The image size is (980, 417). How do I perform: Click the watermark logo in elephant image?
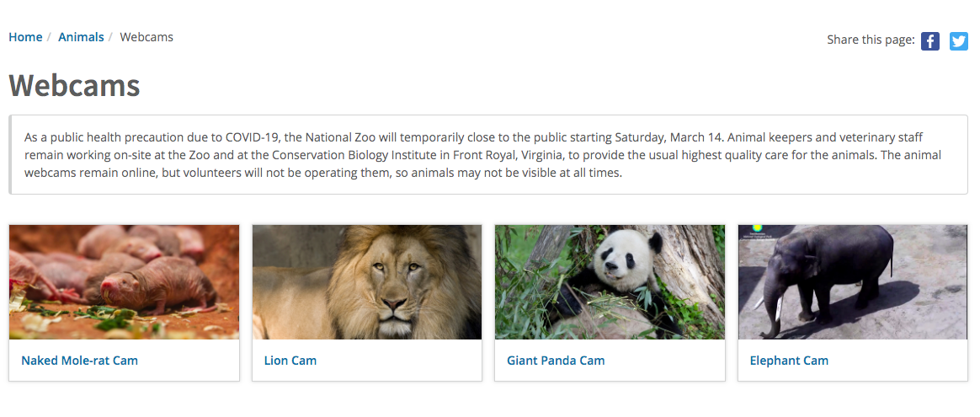pos(759,233)
